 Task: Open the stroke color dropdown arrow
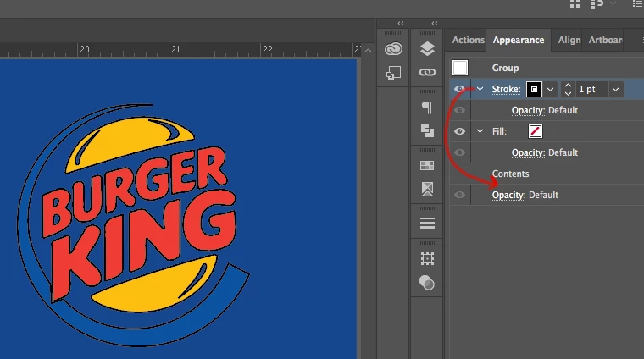tap(550, 90)
